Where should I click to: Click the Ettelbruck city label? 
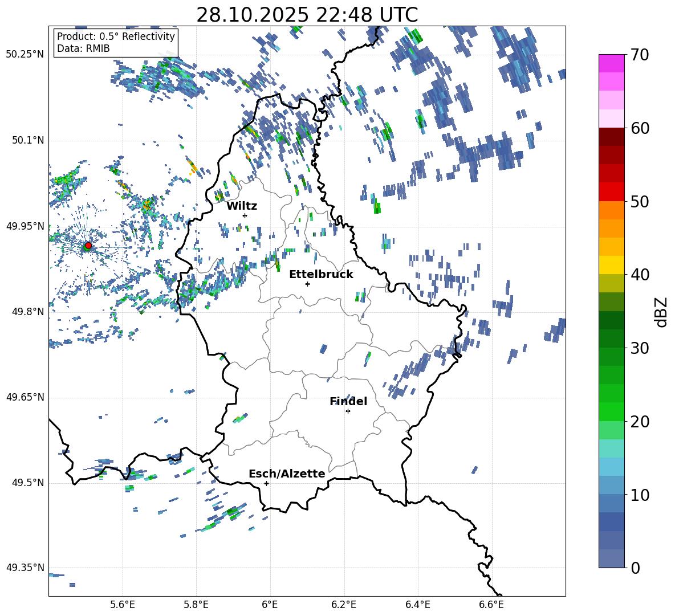pos(321,275)
